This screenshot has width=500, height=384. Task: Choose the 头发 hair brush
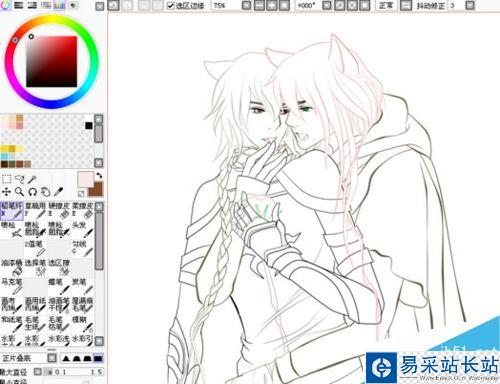(83, 229)
